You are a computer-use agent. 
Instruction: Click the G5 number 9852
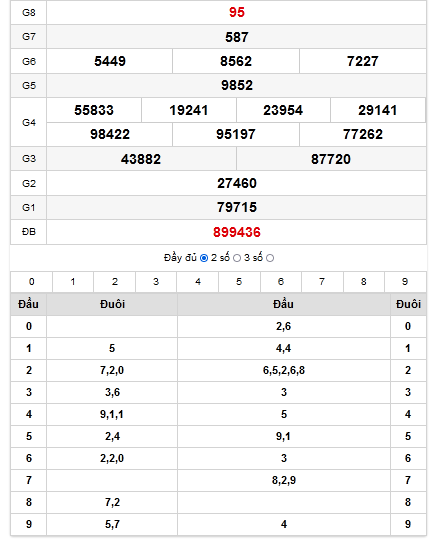[x=237, y=86]
